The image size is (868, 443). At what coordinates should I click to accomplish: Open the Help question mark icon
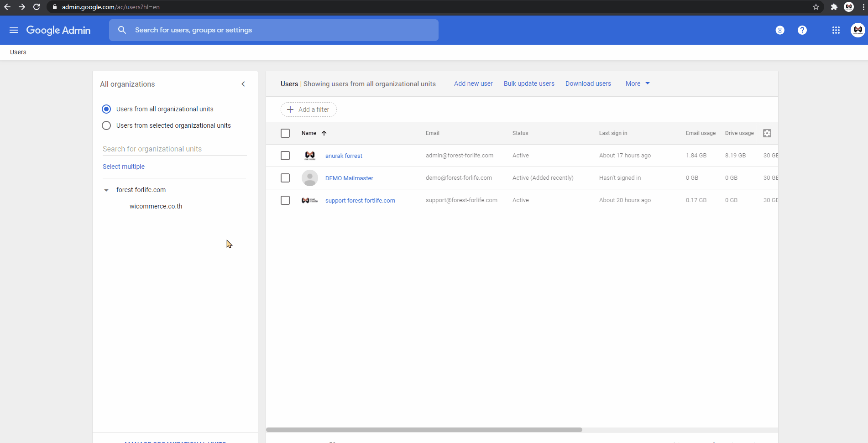[802, 30]
